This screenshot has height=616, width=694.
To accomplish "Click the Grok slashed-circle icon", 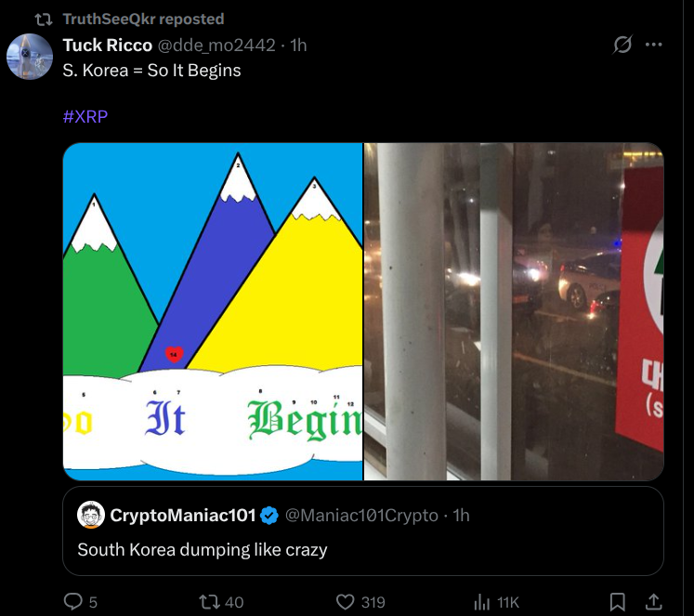I will 623,45.
